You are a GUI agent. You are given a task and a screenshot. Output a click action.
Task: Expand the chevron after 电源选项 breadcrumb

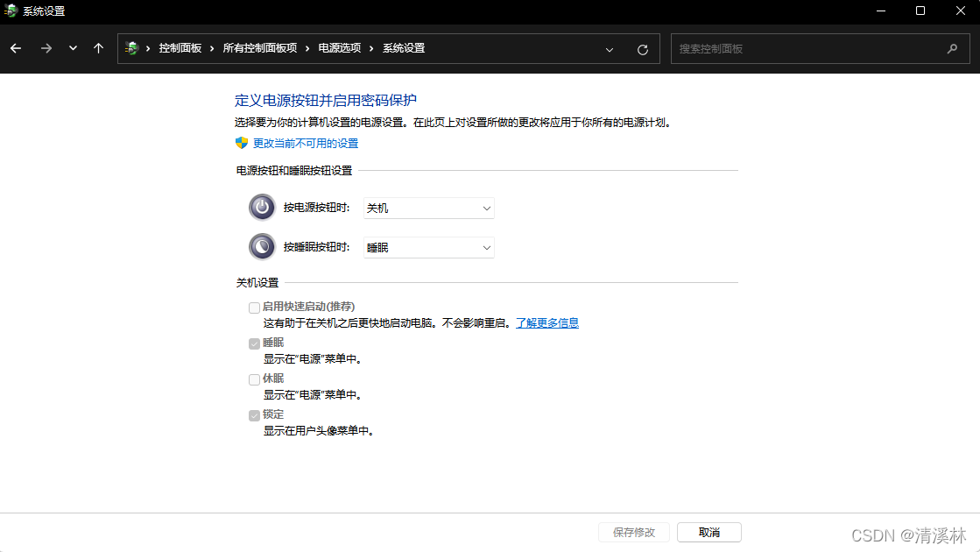(371, 48)
